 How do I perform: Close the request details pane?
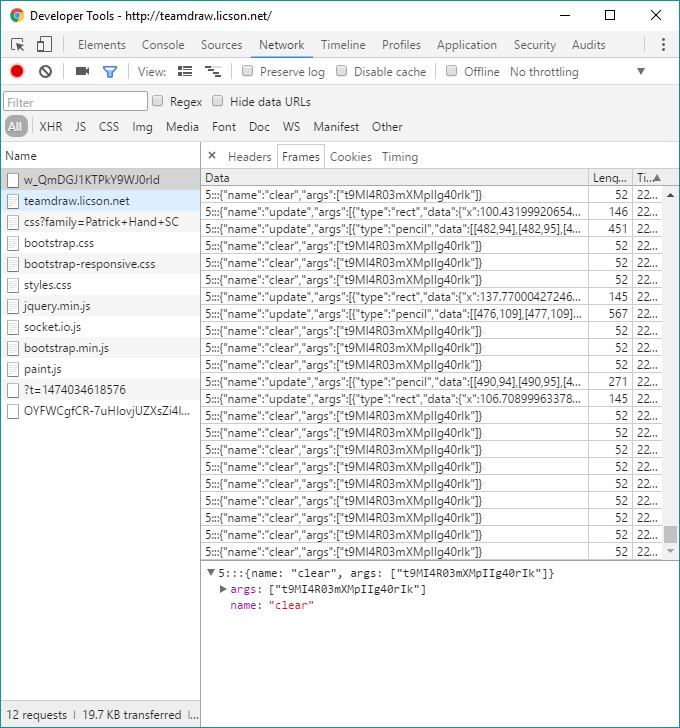click(212, 156)
